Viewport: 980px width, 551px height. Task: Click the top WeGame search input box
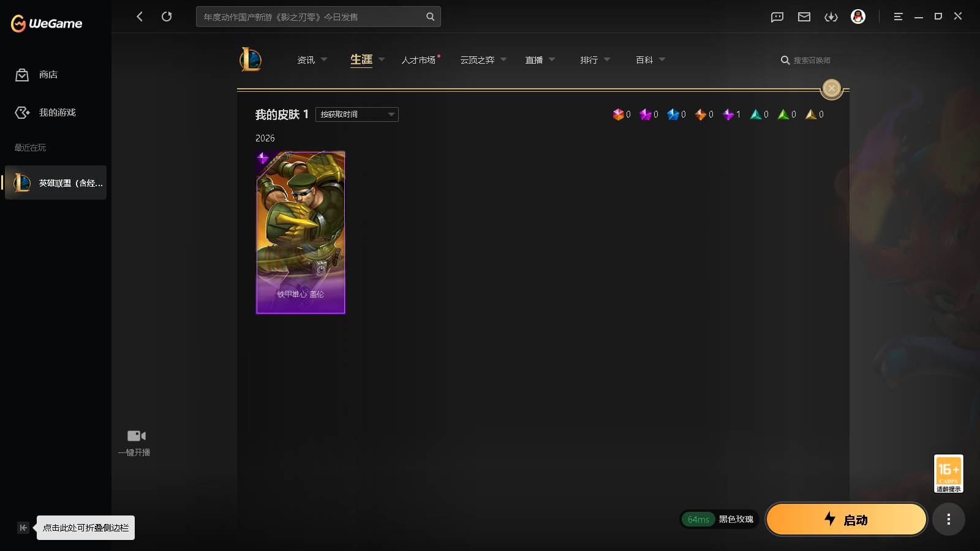[x=318, y=17]
